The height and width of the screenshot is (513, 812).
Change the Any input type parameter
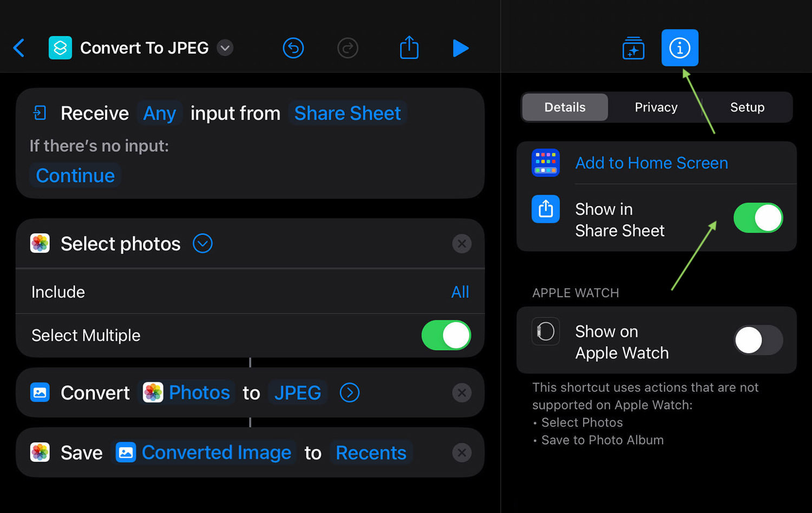(159, 113)
